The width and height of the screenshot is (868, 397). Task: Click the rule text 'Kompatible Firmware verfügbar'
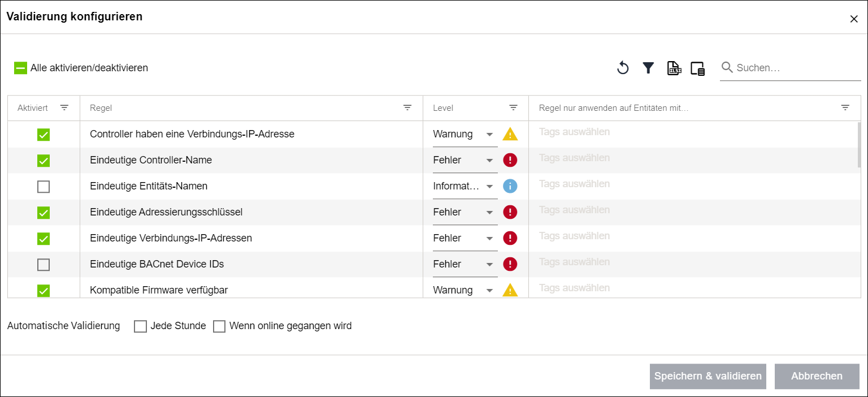coord(159,290)
